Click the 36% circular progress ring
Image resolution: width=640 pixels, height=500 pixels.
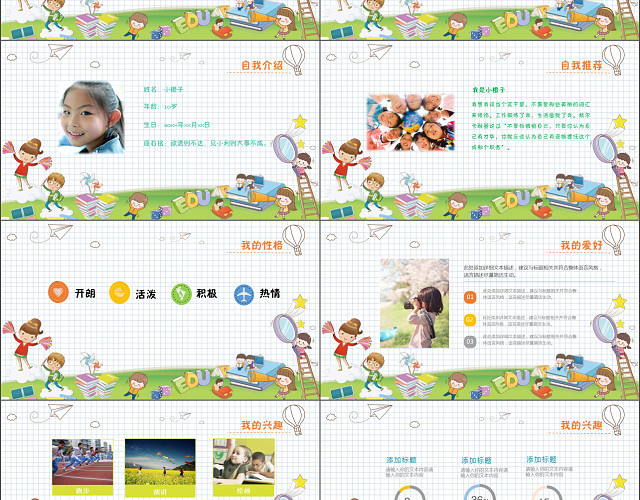click(480, 492)
